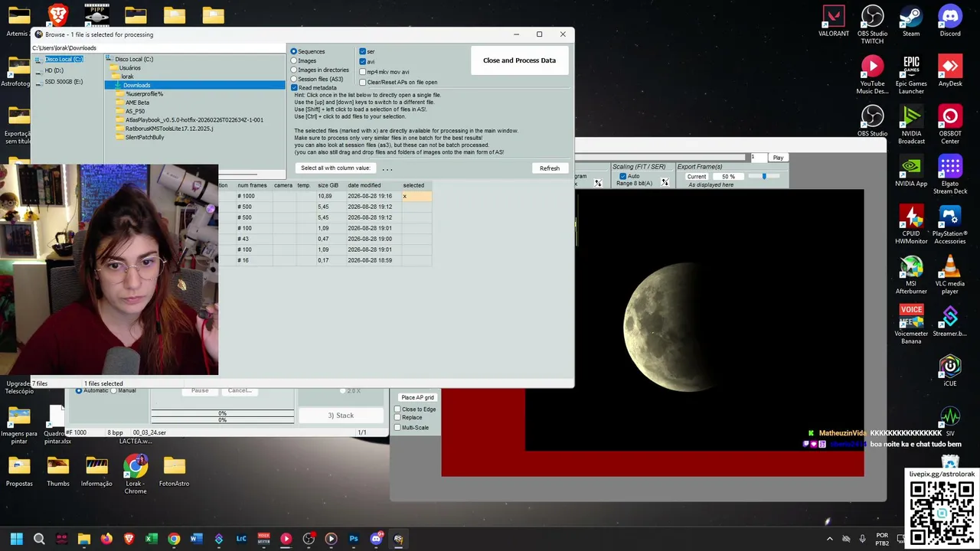This screenshot has width=980, height=551.
Task: Select Session files (AS3) option
Action: [x=294, y=79]
